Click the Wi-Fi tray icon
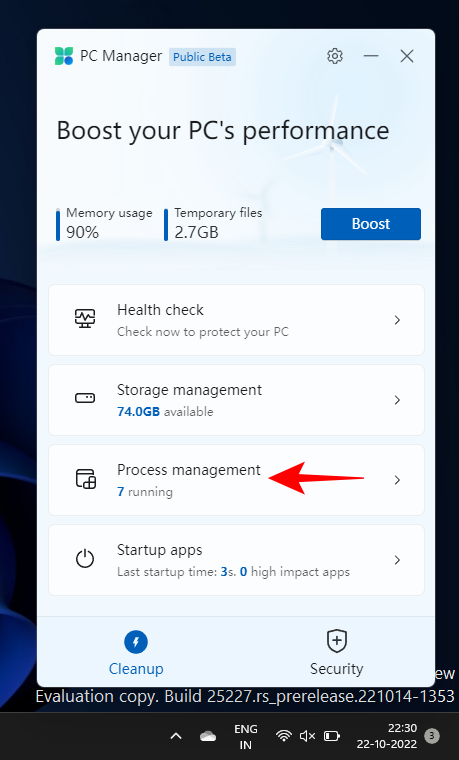The width and height of the screenshot is (459, 760). (x=284, y=736)
